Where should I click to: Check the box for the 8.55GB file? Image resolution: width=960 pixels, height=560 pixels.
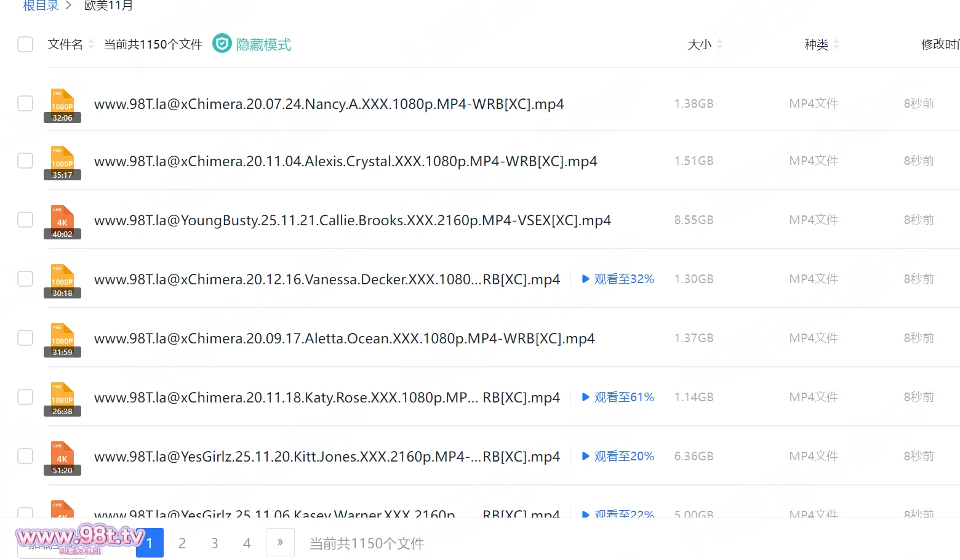[x=25, y=220]
